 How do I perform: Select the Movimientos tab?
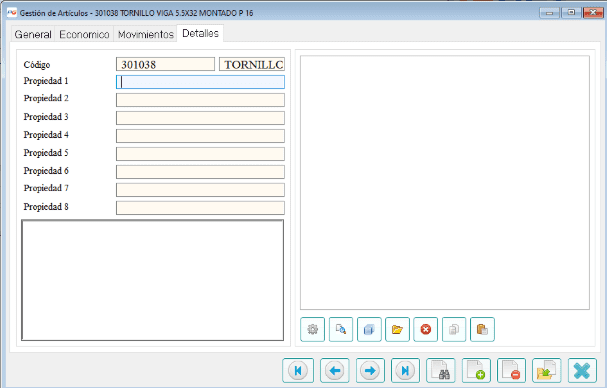click(x=146, y=34)
